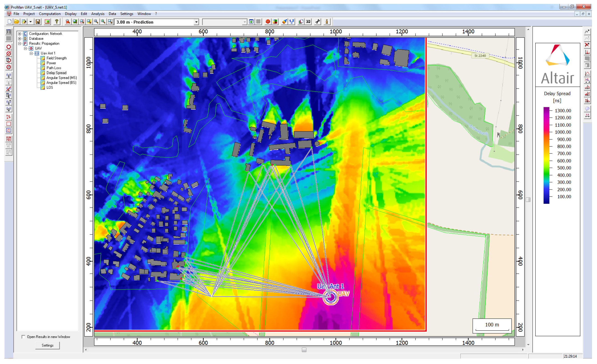
Task: Click the red circle site icon in left toolbar
Action: (9, 47)
